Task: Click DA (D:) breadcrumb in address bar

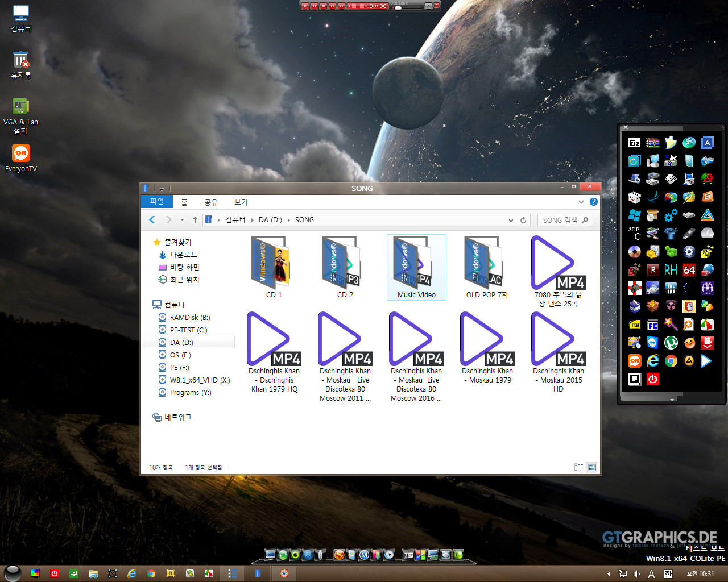Action: [x=270, y=219]
